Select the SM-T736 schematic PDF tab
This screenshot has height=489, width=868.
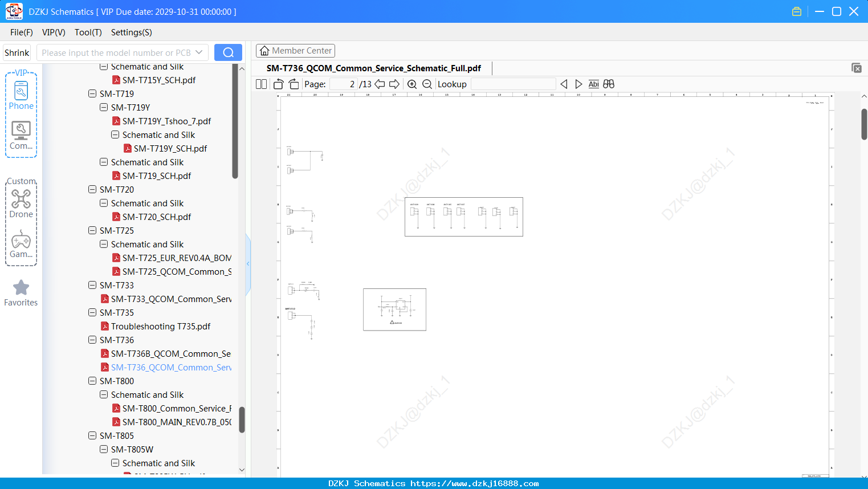374,68
